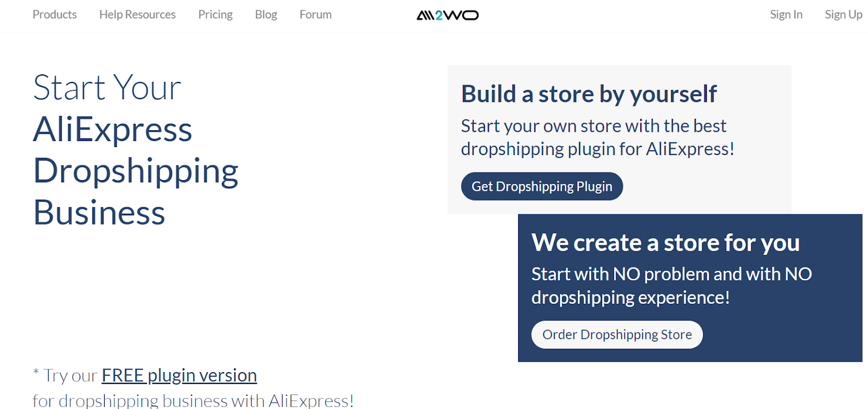The image size is (868, 409).
Task: Visit the Blog link
Action: click(266, 15)
